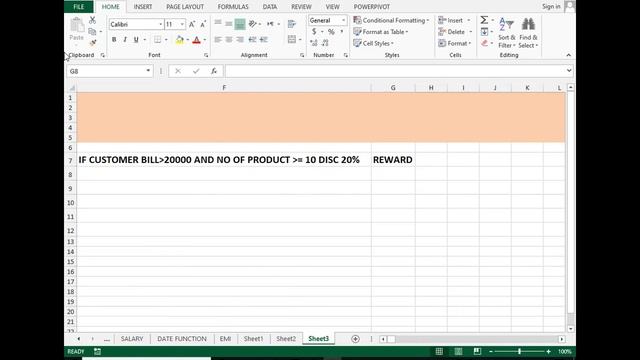Click the Insert Function fx icon
This screenshot has height=360, width=640.
[214, 71]
